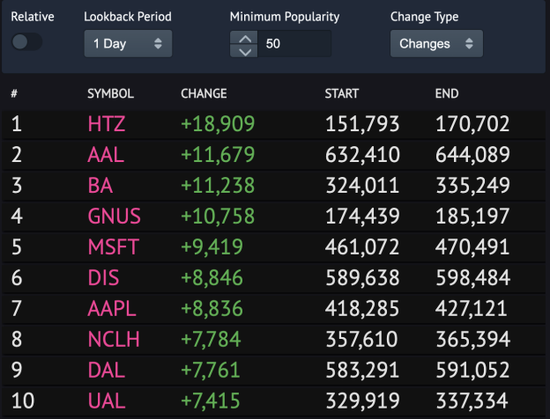Sort by the START column header

(342, 94)
